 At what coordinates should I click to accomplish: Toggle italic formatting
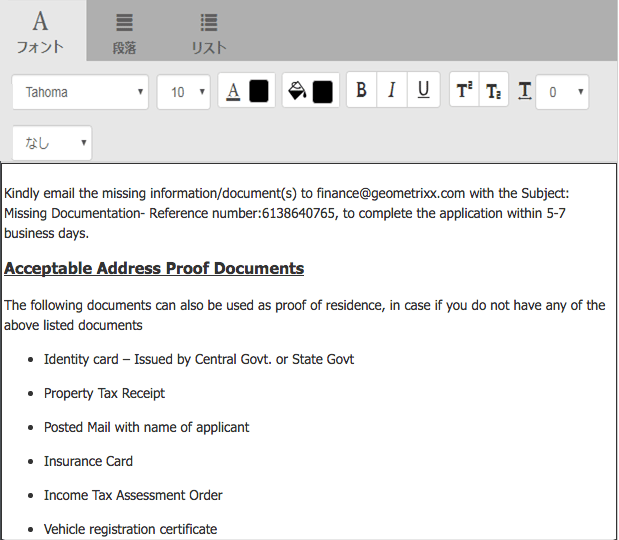tap(392, 90)
